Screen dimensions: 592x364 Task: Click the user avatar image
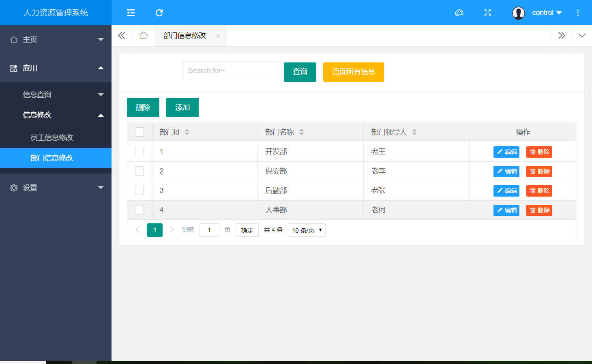[x=519, y=13]
